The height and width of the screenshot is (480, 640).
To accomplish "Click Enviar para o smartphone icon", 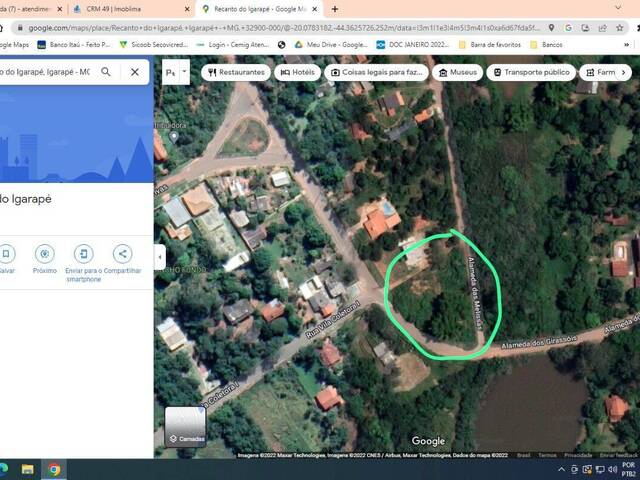I will point(83,254).
